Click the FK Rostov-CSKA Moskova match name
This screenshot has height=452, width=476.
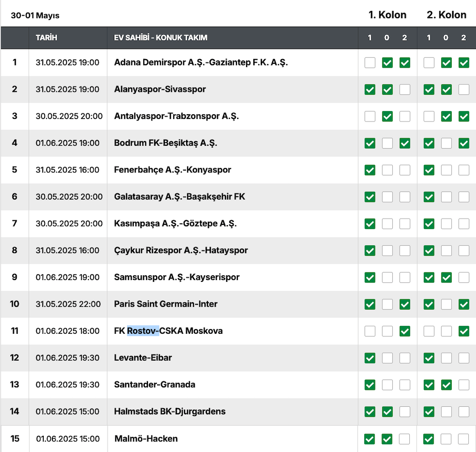click(x=168, y=331)
